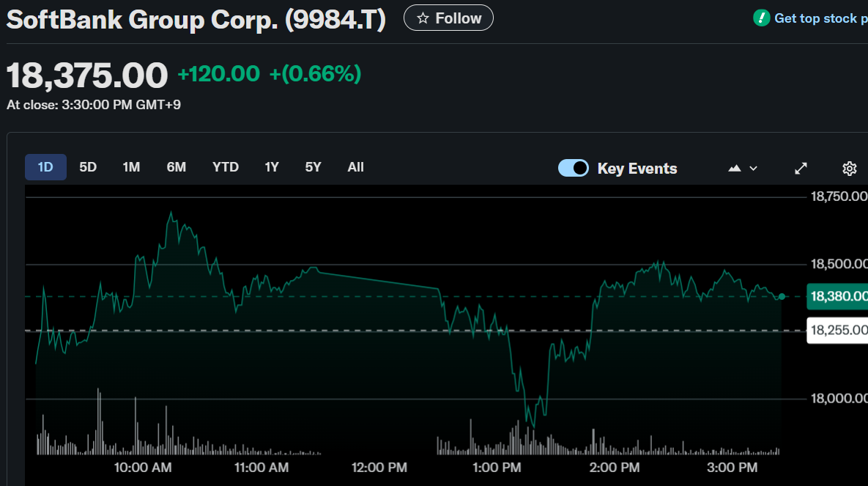Select the YTD time range
This screenshot has height=486, width=868.
226,167
